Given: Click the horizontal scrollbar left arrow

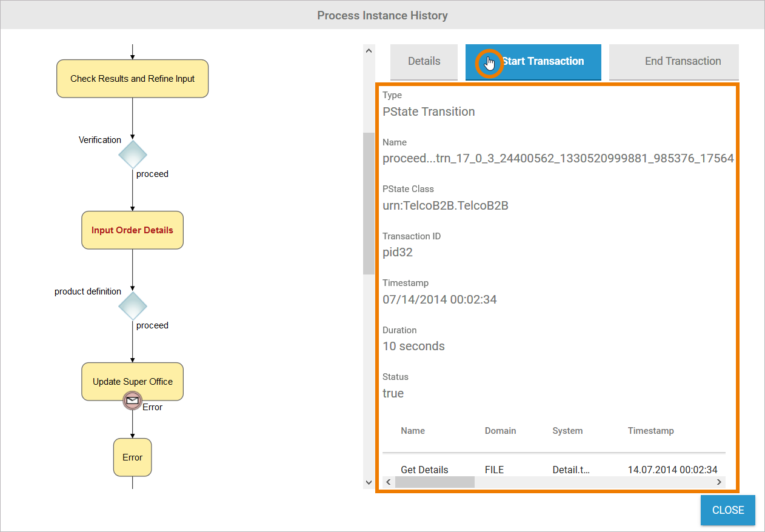Looking at the screenshot, I should click(x=388, y=482).
